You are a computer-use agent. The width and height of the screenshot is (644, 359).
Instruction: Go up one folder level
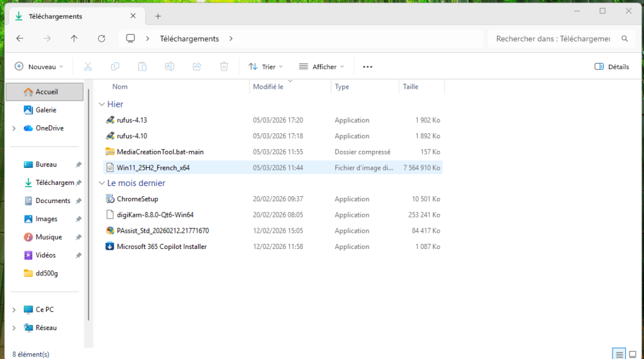coord(74,38)
